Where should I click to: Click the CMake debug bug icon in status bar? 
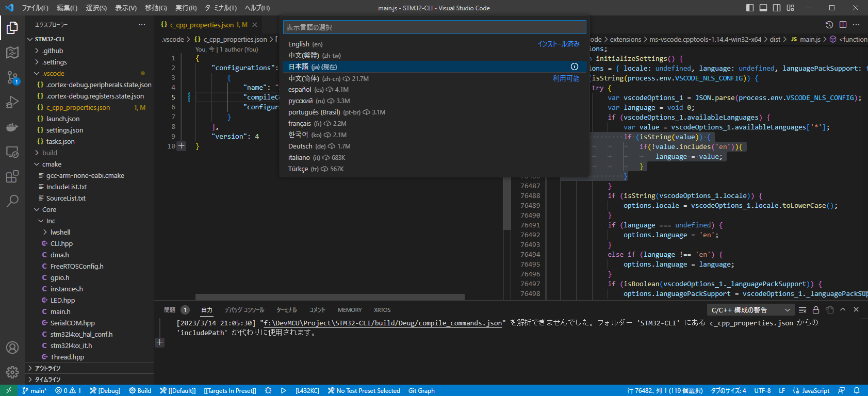tap(268, 390)
